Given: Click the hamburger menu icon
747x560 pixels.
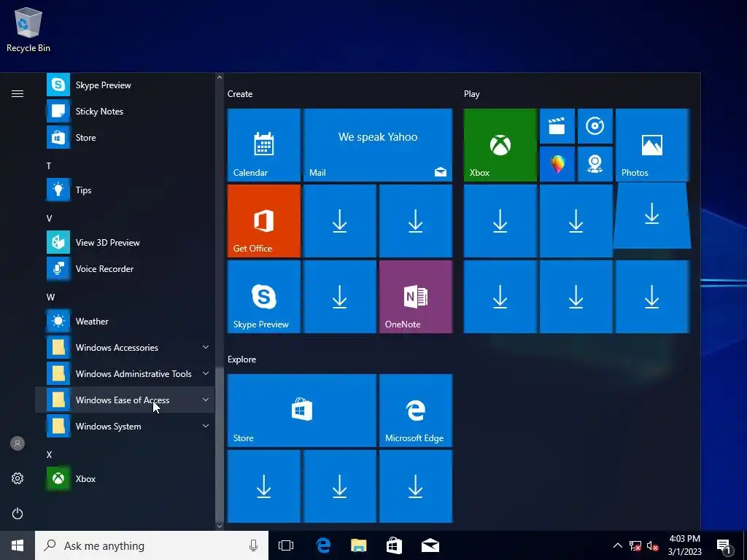Looking at the screenshot, I should pos(18,94).
